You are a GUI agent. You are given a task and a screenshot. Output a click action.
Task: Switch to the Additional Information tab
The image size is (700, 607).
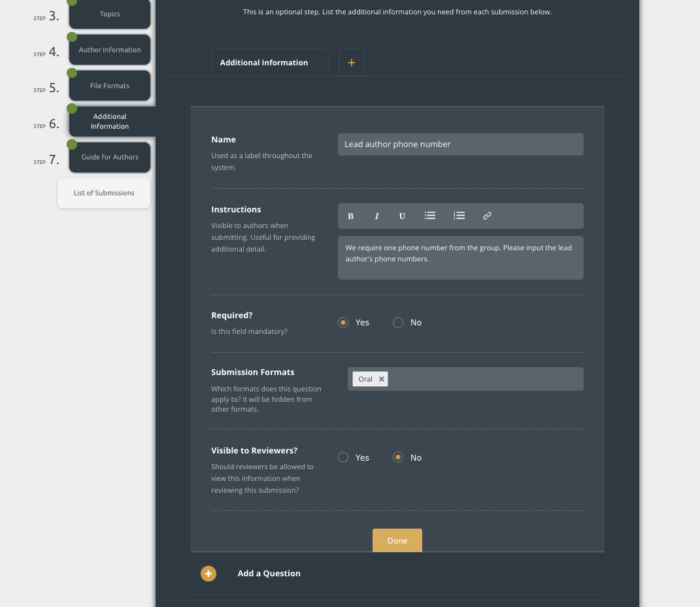pos(269,63)
